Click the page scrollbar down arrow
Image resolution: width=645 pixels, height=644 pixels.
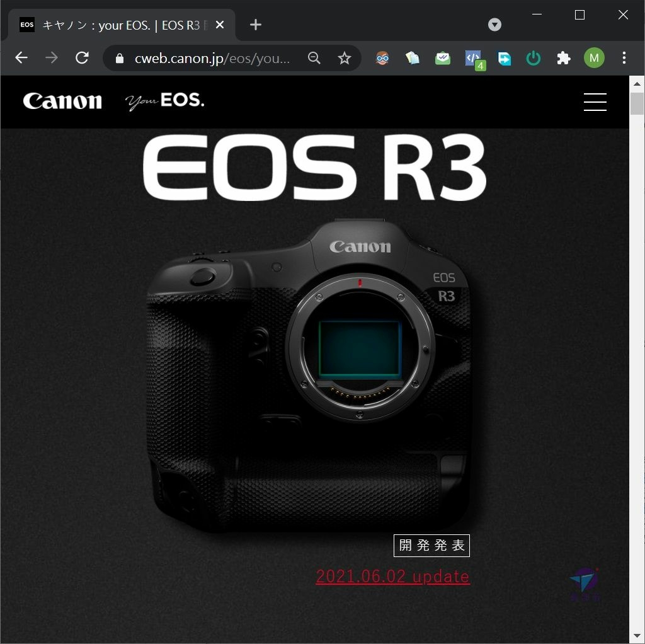[x=637, y=636]
